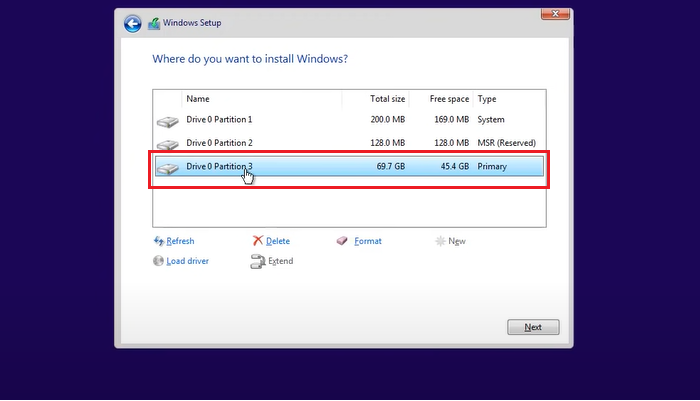Click the Load driver disc icon

point(158,261)
